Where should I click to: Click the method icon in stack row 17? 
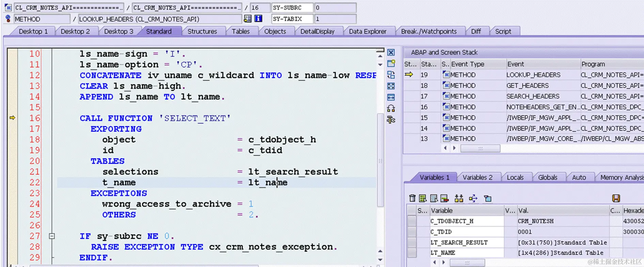tap(446, 96)
